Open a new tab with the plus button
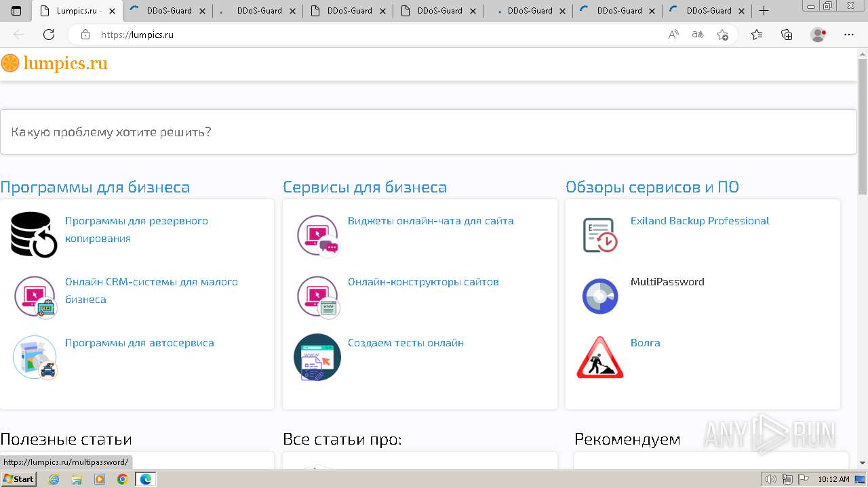The width and height of the screenshot is (868, 488). coord(764,11)
